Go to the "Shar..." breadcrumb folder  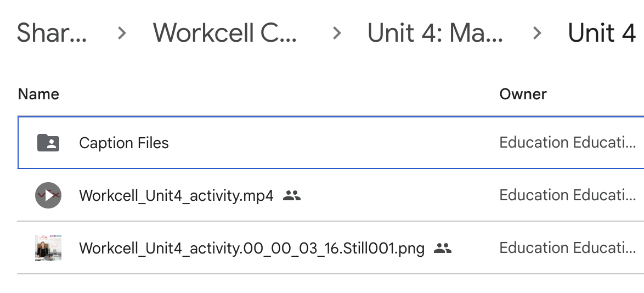tap(52, 33)
